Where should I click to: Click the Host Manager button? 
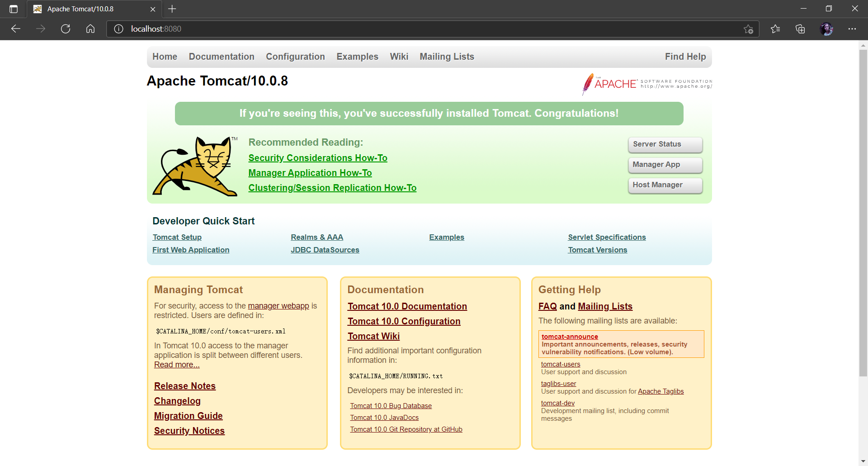pos(665,185)
